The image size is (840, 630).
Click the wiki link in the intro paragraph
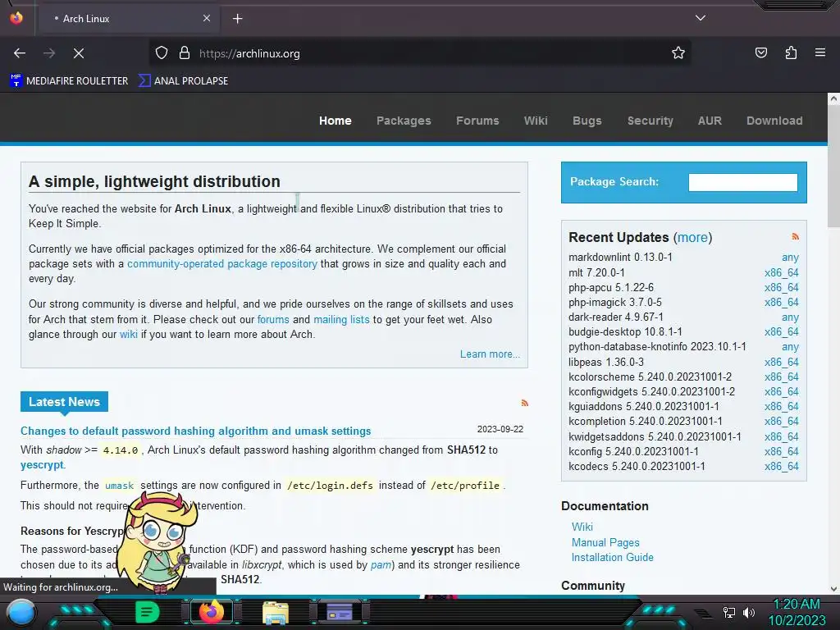point(129,335)
